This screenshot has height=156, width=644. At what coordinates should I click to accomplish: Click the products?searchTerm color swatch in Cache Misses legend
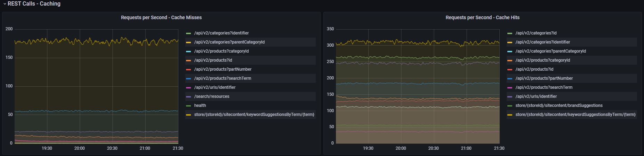[189, 78]
